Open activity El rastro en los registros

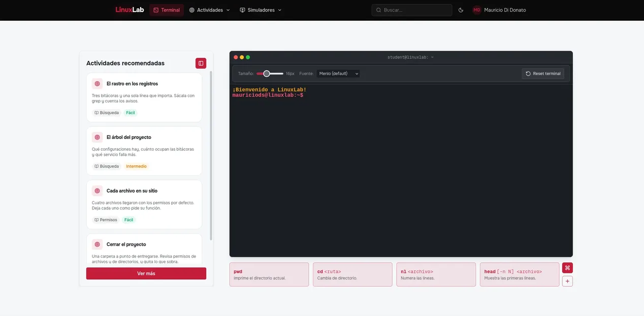(144, 97)
